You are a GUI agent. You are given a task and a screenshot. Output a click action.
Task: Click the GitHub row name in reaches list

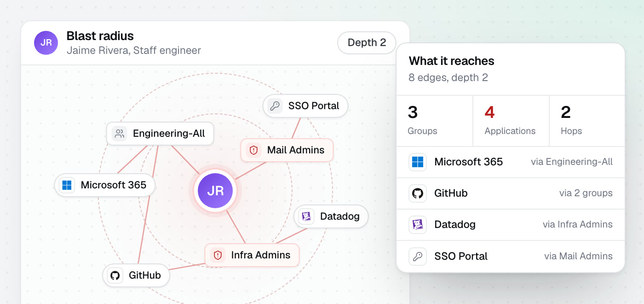451,193
